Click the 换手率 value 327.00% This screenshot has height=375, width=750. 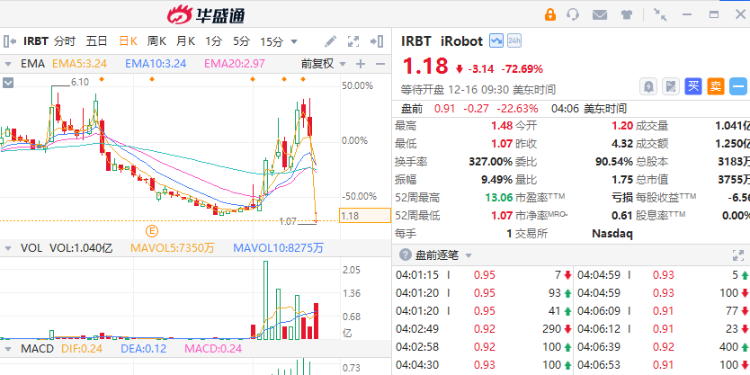[491, 162]
